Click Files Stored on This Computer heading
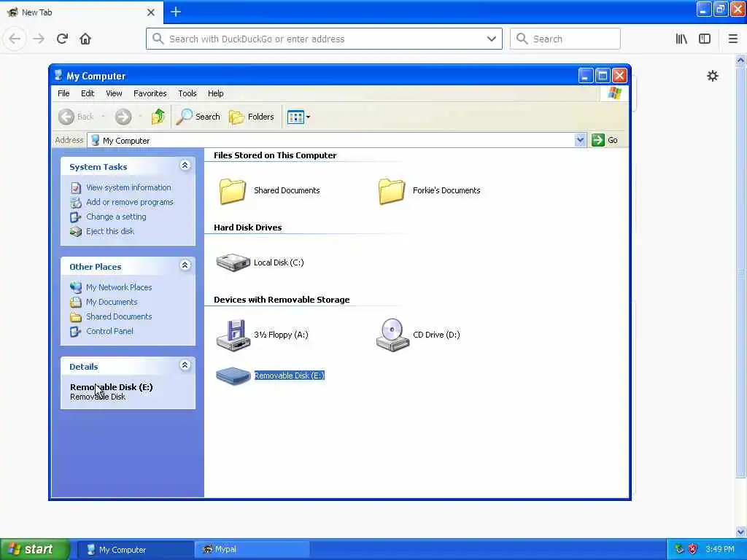Image resolution: width=747 pixels, height=560 pixels. coord(275,155)
